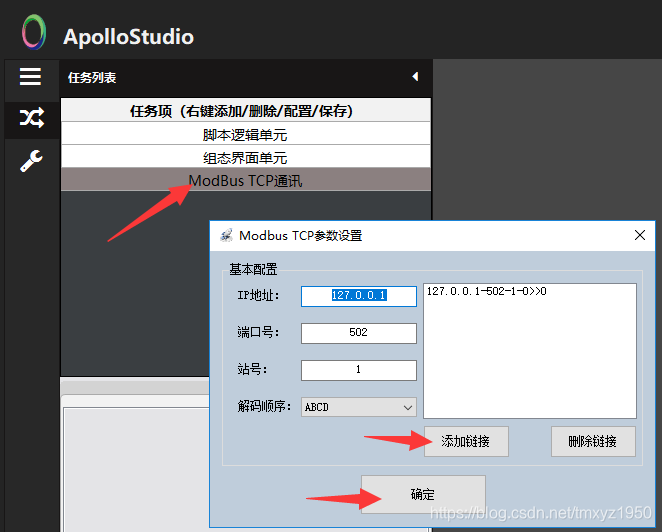Click the rocket icon in dialog title bar
The height and width of the screenshot is (532, 662).
227,235
